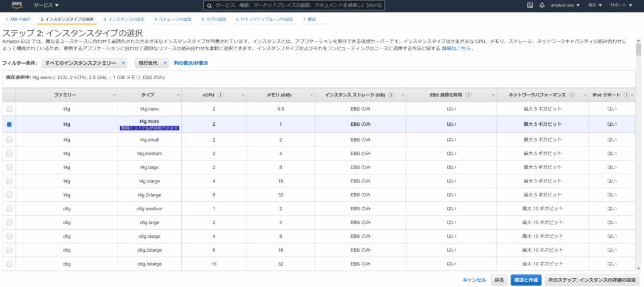This screenshot has height=287, width=644.
Task: Click the 確認と作成 button
Action: click(x=525, y=279)
